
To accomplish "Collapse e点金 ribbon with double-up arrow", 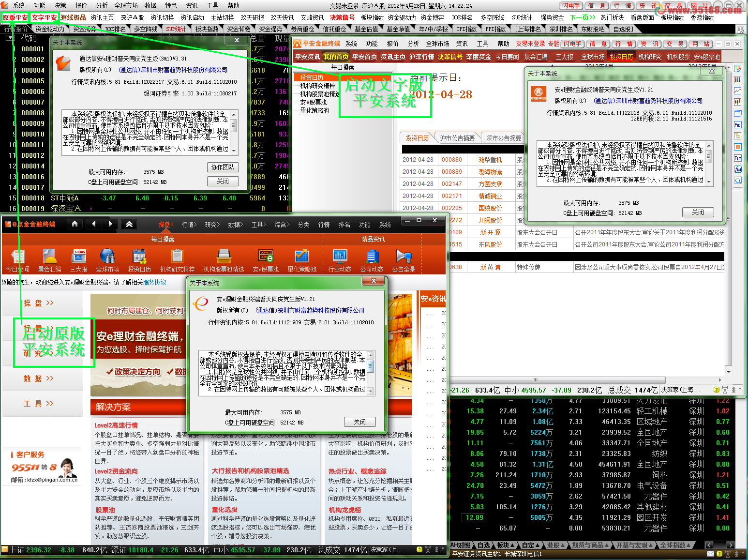I will pyautogui.click(x=129, y=224).
